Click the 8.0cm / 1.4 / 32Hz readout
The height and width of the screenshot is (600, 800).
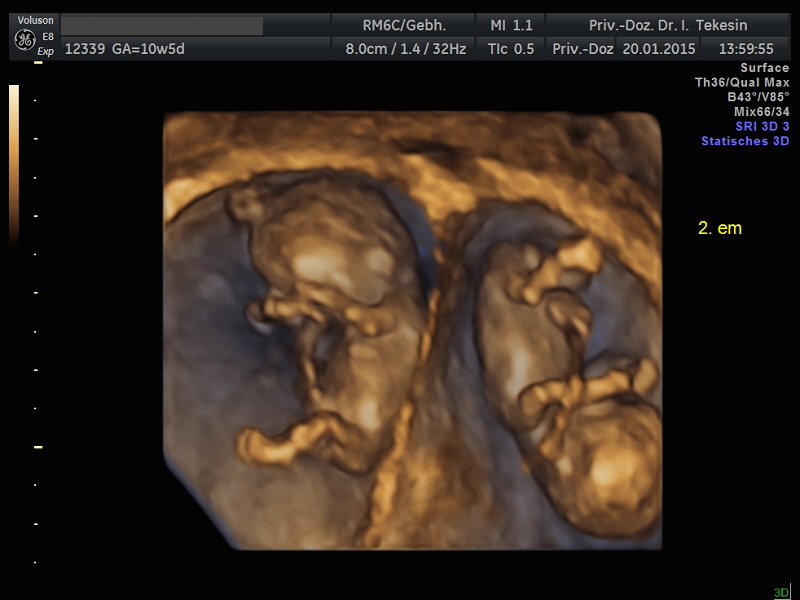404,48
